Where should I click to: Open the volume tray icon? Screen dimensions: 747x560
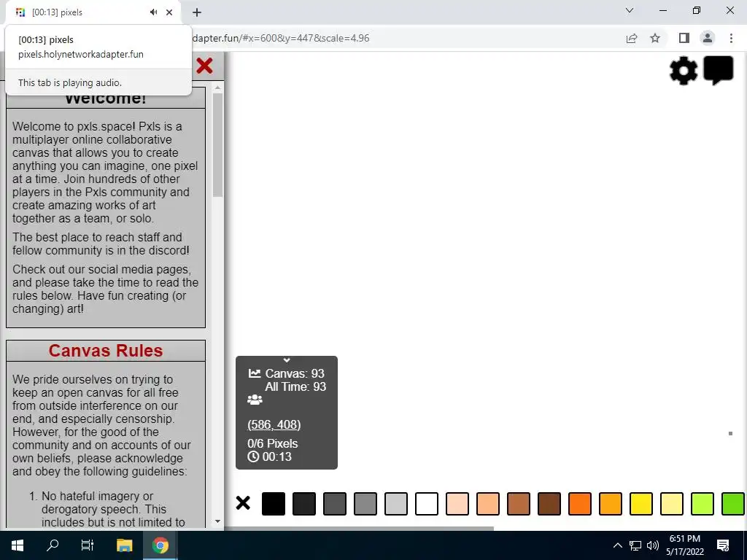point(653,545)
